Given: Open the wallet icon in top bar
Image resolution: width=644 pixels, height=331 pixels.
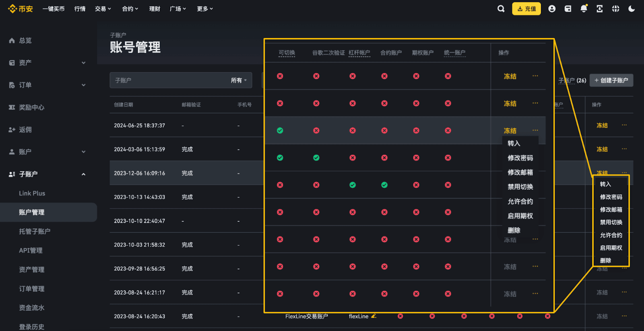Looking at the screenshot, I should coord(568,9).
